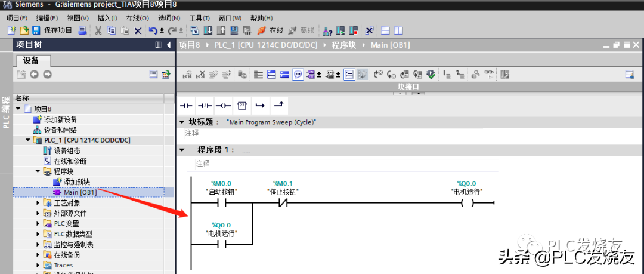Click the Cut scissors icon
This screenshot has width=644, height=274.
pos(98,30)
